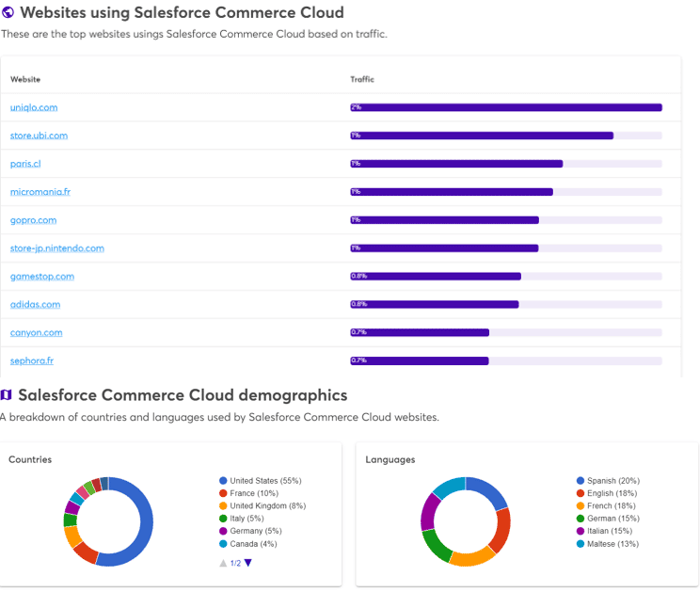Visit the paris.cl website link
Image resolution: width=700 pixels, height=592 pixels.
pos(25,164)
